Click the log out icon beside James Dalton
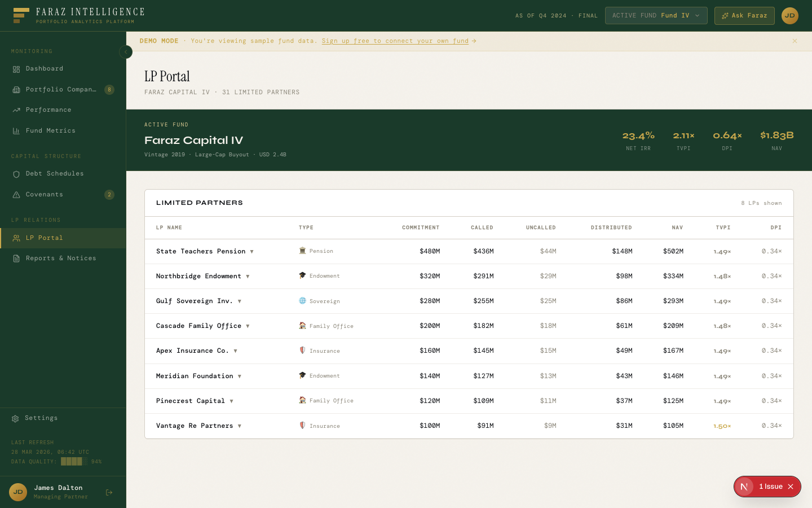 point(109,492)
